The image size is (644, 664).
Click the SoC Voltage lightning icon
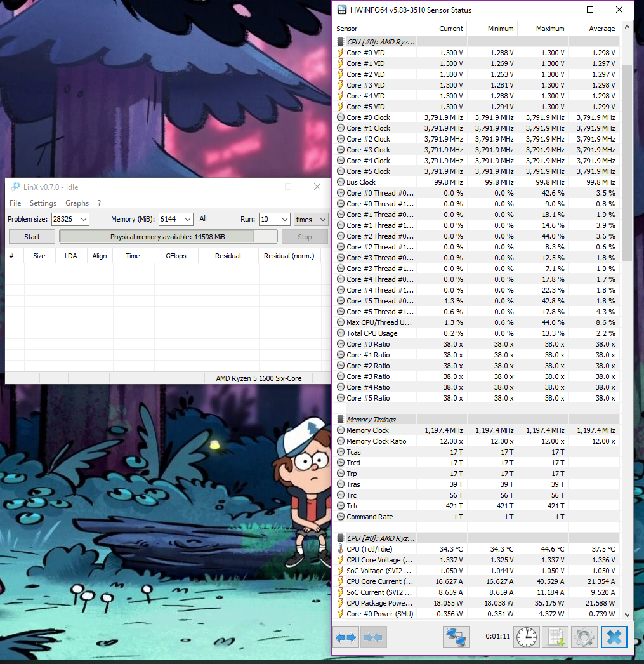coord(341,571)
